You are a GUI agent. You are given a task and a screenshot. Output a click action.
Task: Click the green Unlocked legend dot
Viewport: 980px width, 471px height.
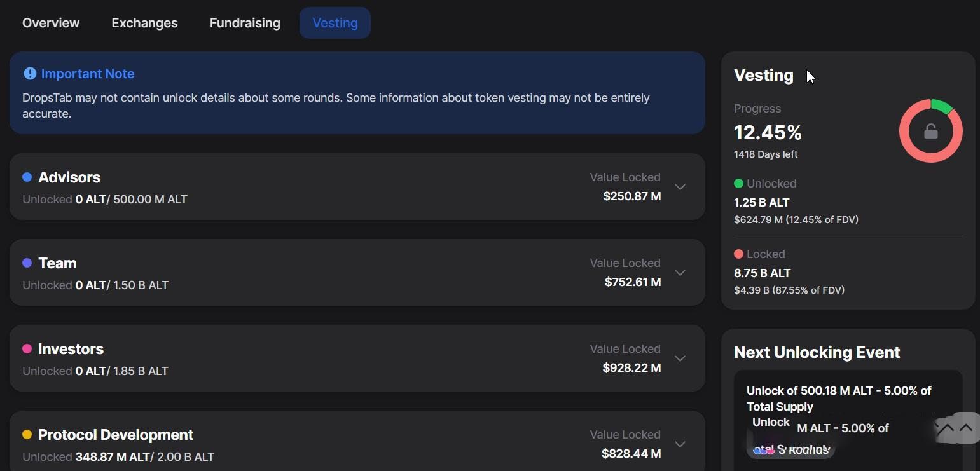(x=738, y=184)
